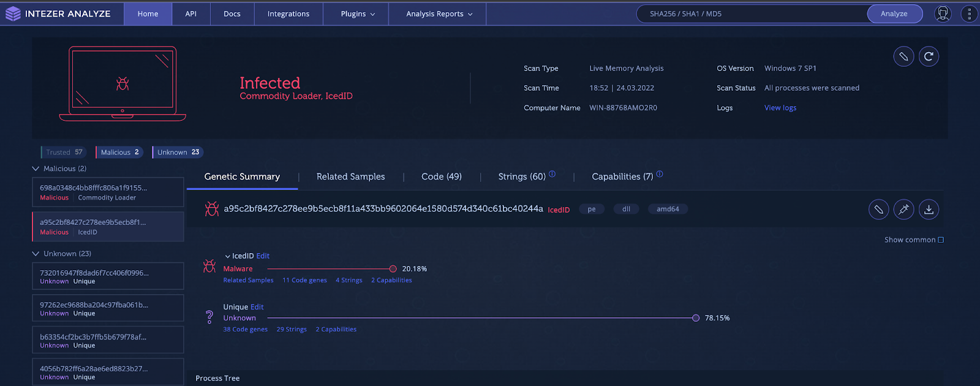
Task: Click the Intezer Analyze logo icon
Action: 13,13
